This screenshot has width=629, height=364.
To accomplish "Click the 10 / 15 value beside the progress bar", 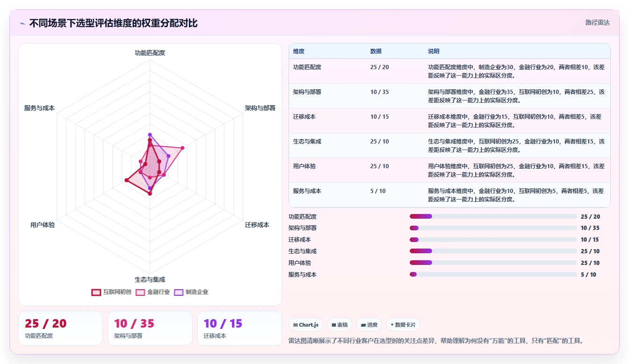I will point(590,240).
